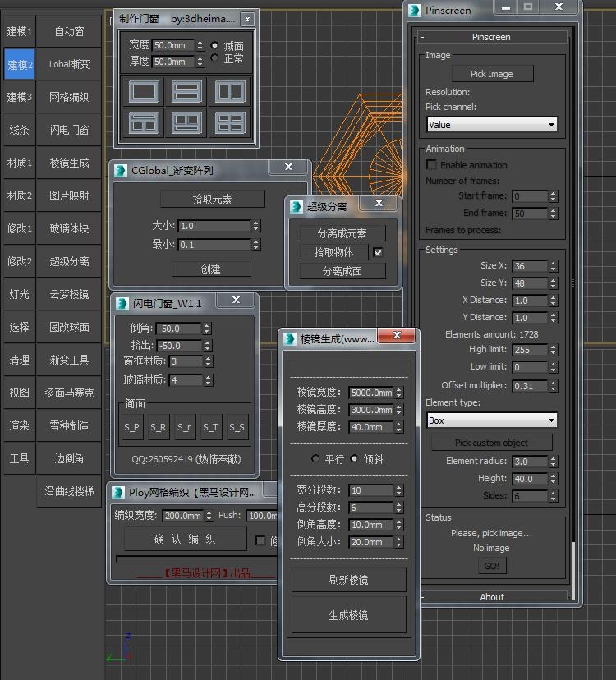
Task: Select the two vertical panes window icon
Action: point(230,92)
